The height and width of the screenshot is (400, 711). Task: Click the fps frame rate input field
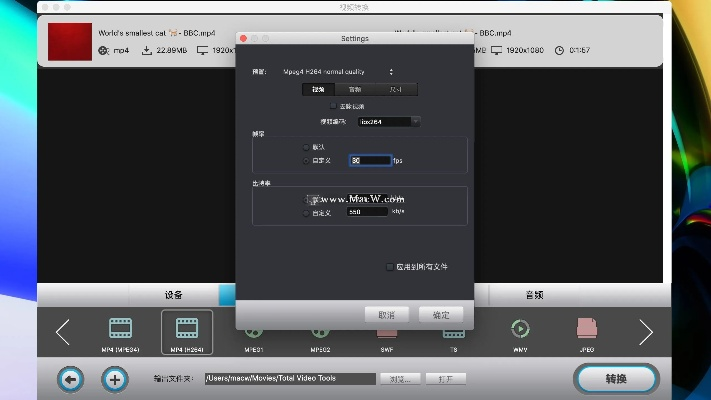369,160
